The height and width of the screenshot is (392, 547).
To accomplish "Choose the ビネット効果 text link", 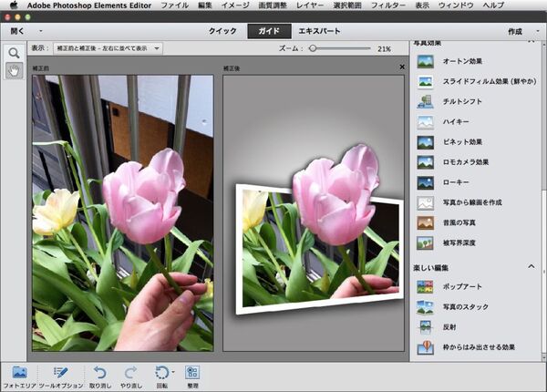I will point(462,142).
